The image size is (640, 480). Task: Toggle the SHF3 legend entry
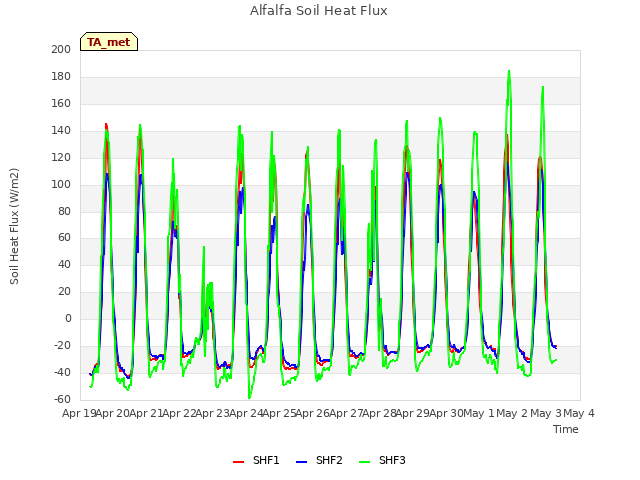coord(382,460)
